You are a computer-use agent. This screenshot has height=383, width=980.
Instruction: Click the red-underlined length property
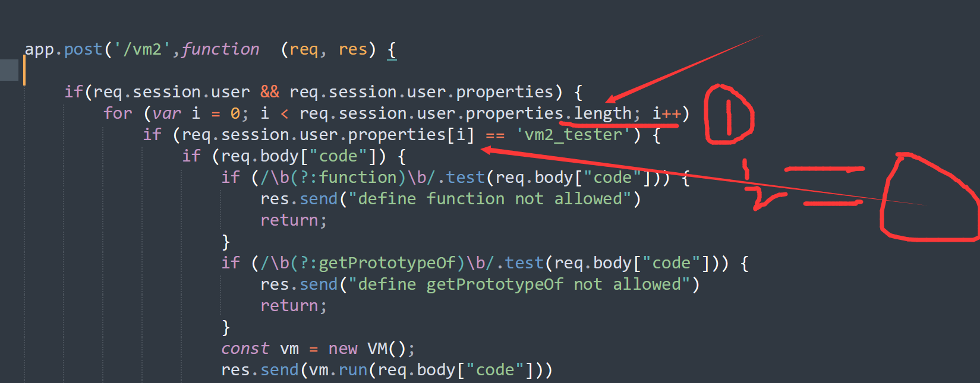[603, 113]
